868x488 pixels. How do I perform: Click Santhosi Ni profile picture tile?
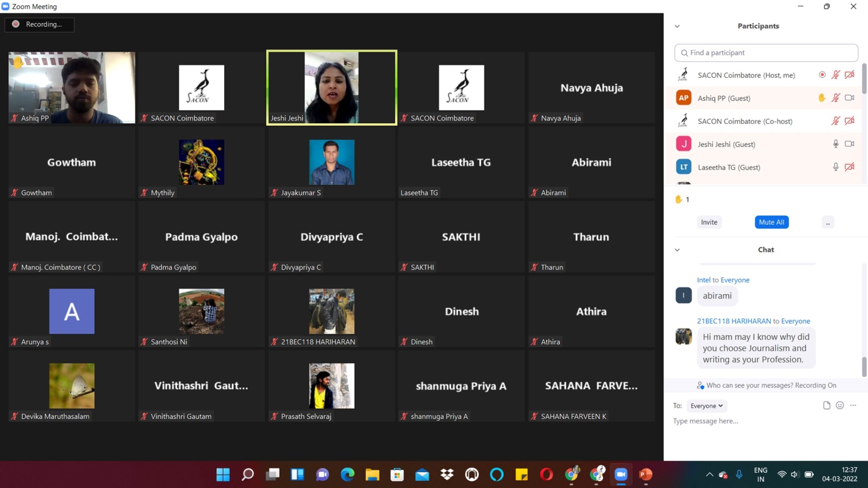coord(201,311)
